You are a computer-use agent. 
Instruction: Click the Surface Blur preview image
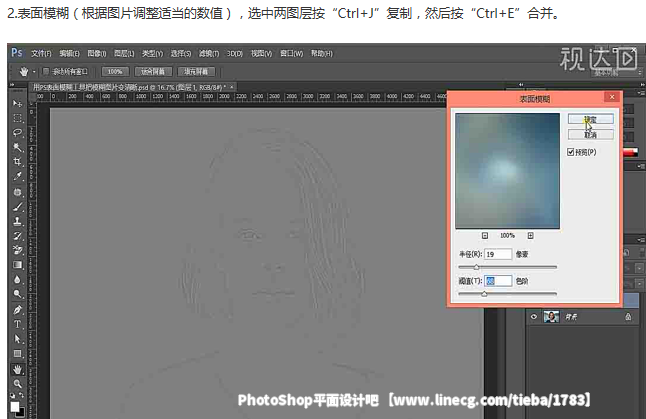(x=508, y=171)
